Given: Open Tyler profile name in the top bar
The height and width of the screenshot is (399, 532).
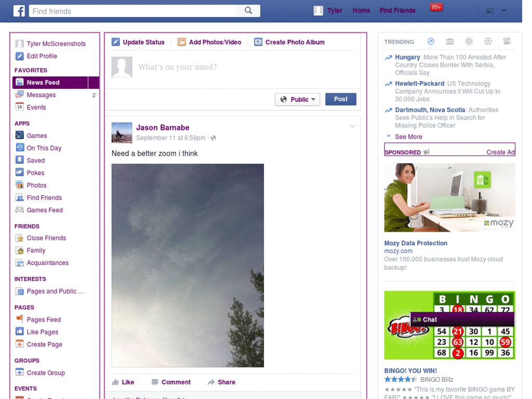Looking at the screenshot, I should pos(335,10).
